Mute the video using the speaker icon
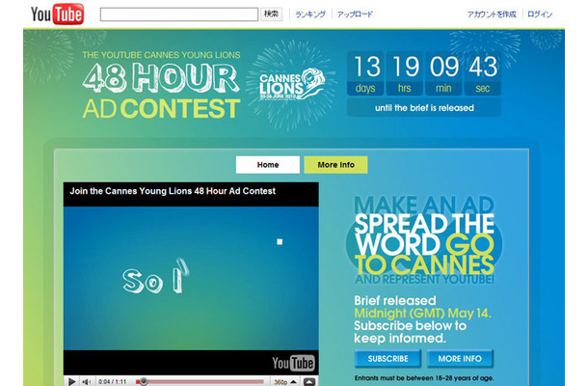 coord(87,381)
